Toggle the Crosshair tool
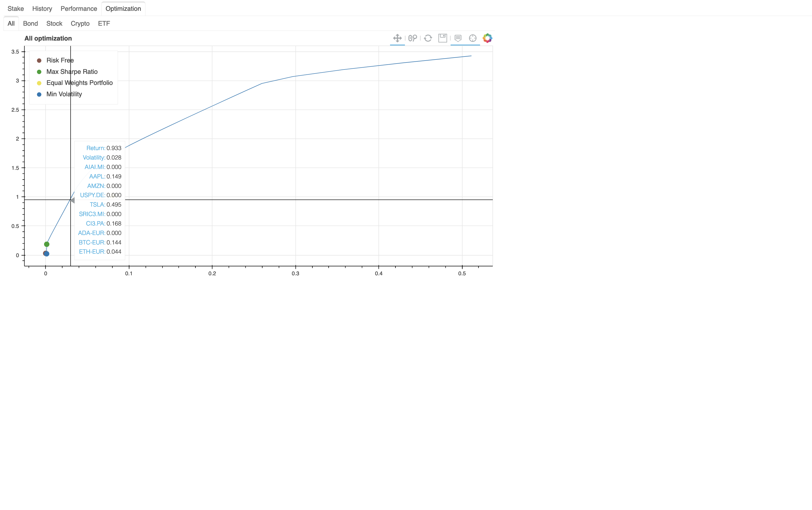This screenshot has width=812, height=510. tap(472, 38)
